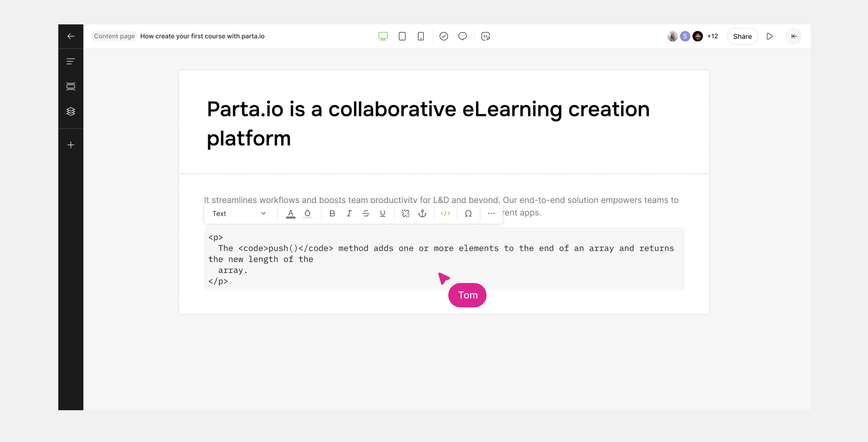
Task: Click the opening <p> tag line
Action: [215, 237]
